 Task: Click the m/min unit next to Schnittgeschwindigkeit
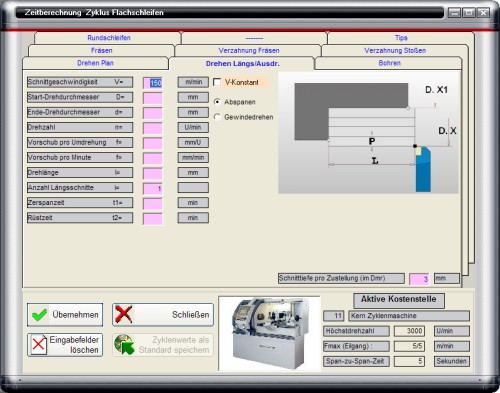(193, 82)
